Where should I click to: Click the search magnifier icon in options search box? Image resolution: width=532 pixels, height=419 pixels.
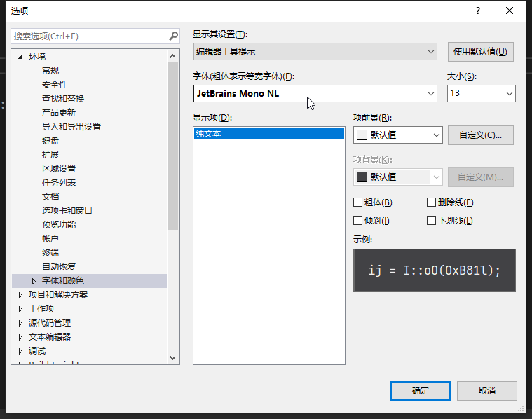click(174, 36)
